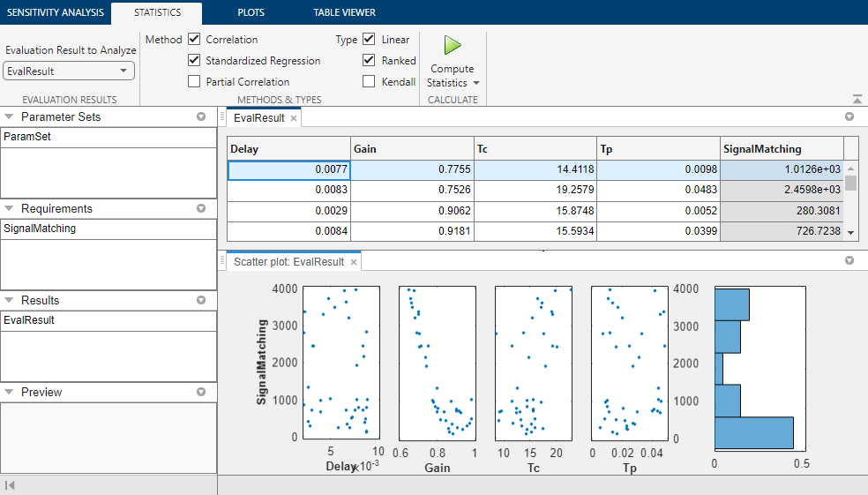Viewport: 868px width, 495px height.
Task: Click the Parameter Sets panel options icon
Action: pyautogui.click(x=201, y=117)
